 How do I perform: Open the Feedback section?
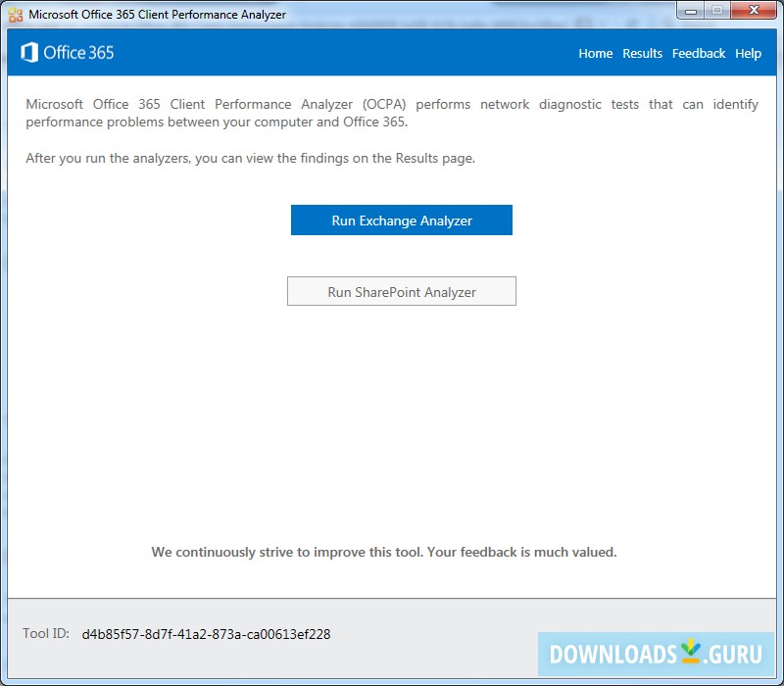click(699, 53)
